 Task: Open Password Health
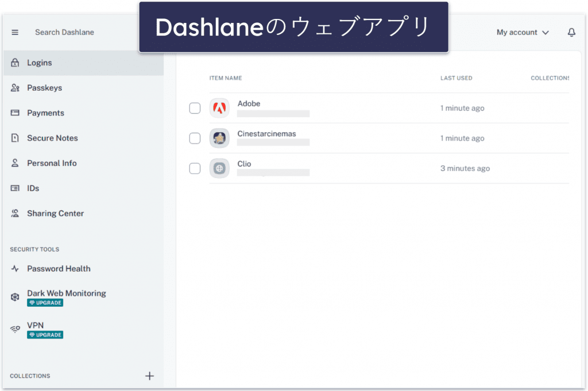84,269
